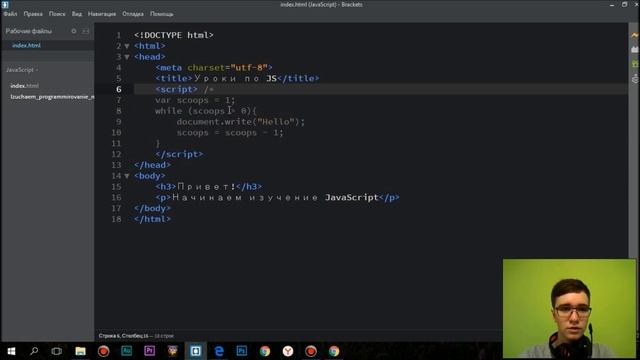This screenshot has height=360, width=640.
Task: Click the layers icon in right toolbar
Action: pyautogui.click(x=635, y=78)
